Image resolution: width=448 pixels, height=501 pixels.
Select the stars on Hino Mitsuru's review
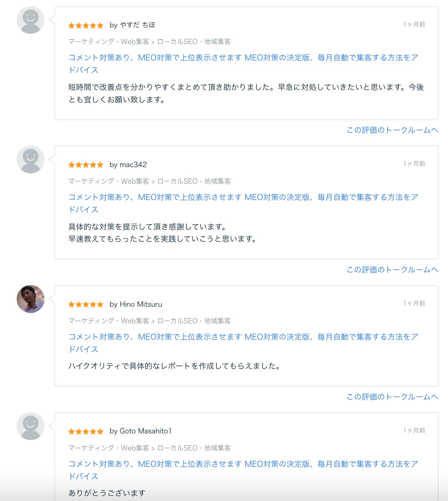86,304
